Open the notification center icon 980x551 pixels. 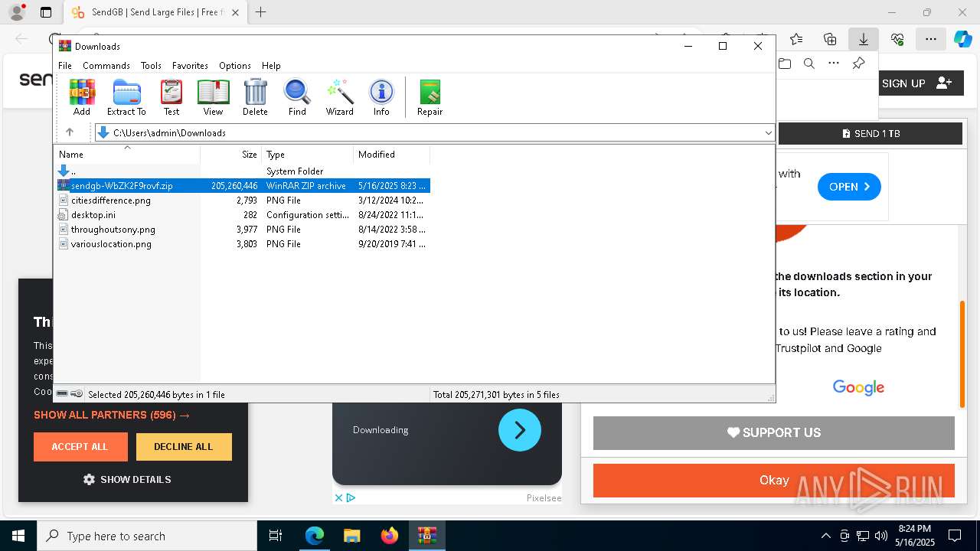(x=955, y=536)
